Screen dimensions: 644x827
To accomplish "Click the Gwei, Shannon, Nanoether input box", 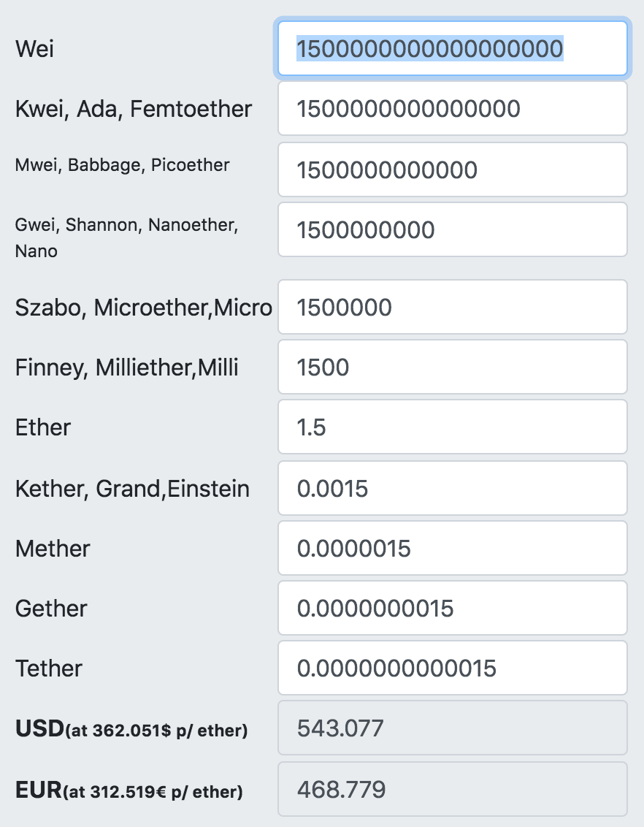I will [x=452, y=230].
